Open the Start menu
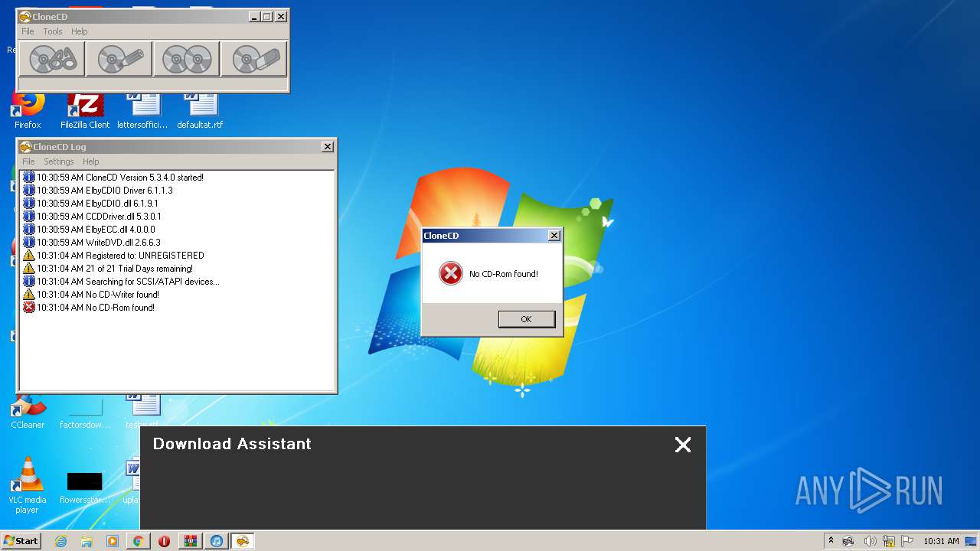 tap(21, 540)
